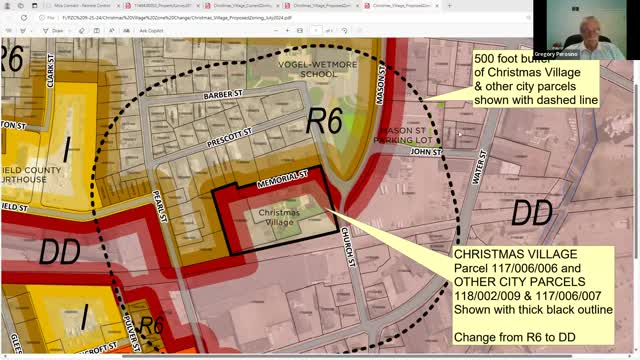Open the PDF table of contents
Viewport: 640px width, 360px height.
(8, 31)
